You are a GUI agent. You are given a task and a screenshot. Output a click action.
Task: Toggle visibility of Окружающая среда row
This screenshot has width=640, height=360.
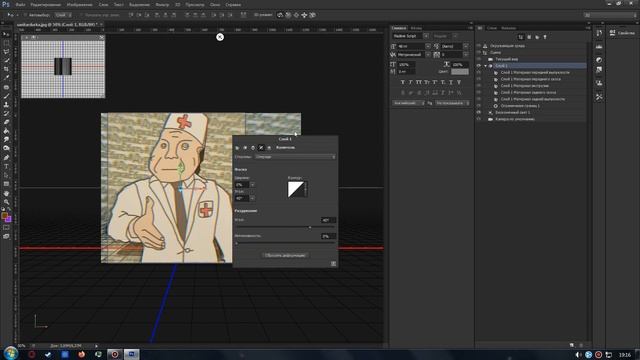pos(479,46)
